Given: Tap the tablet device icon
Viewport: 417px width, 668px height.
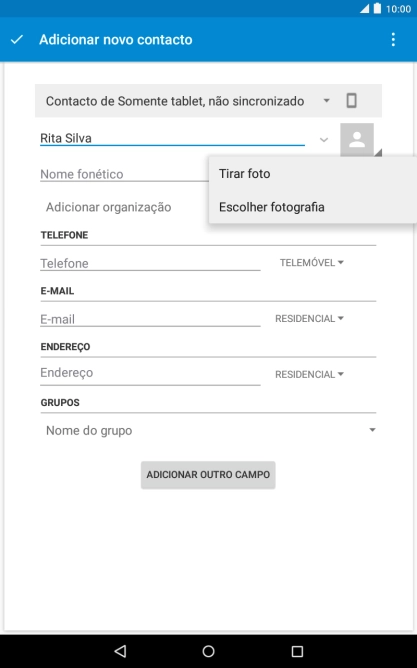Looking at the screenshot, I should click(x=351, y=101).
